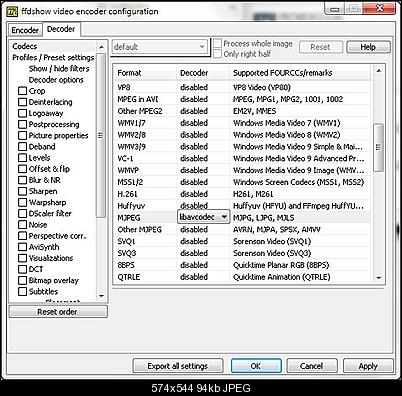Tick the Offset & flip checkbox

(x=23, y=169)
